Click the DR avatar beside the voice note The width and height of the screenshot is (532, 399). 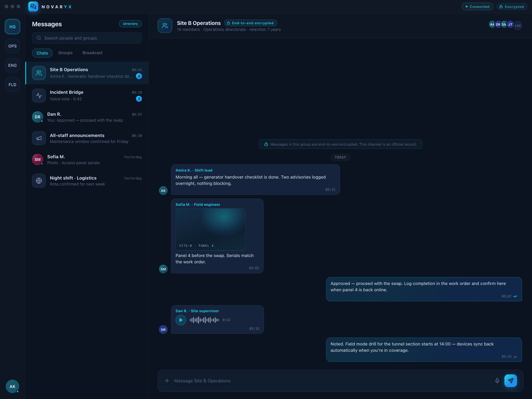click(x=163, y=330)
